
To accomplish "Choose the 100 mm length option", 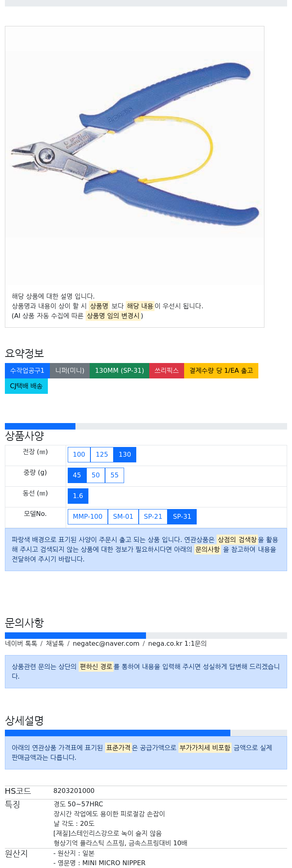I will point(79,454).
